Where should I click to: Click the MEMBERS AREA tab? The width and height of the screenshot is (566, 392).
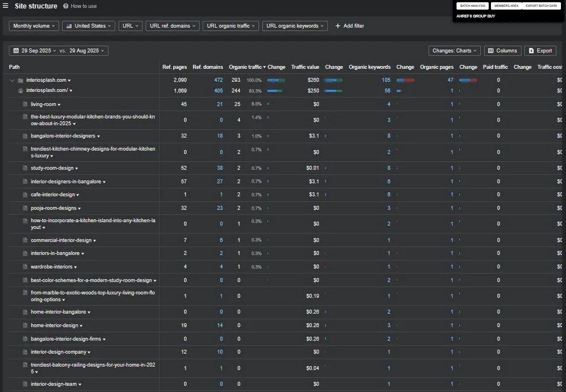[x=506, y=6]
